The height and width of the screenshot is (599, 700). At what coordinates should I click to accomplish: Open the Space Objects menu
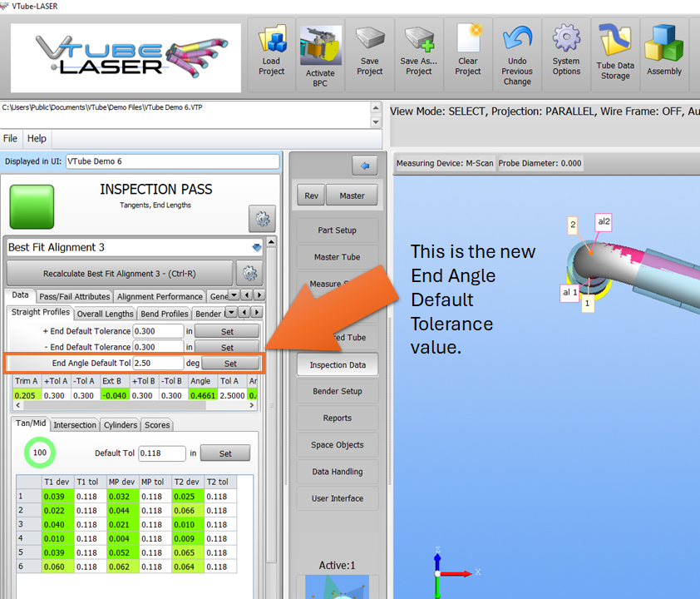point(337,445)
